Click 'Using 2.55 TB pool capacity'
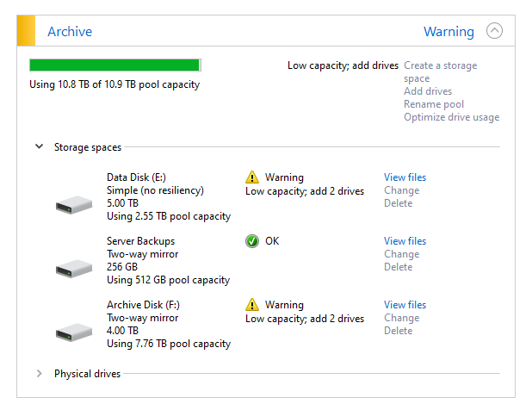Image resolution: width=532 pixels, height=410 pixels. [x=169, y=216]
